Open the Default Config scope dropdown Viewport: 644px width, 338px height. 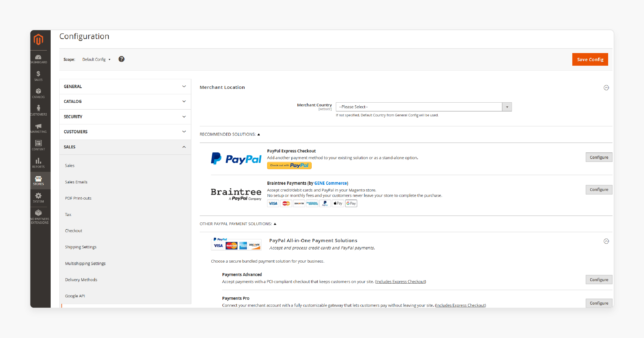point(97,60)
